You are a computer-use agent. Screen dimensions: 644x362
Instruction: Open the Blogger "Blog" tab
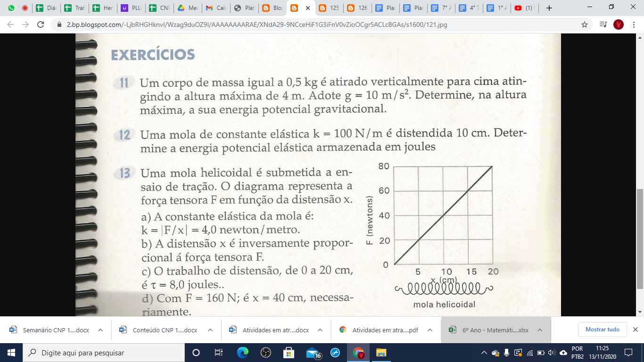pyautogui.click(x=272, y=8)
